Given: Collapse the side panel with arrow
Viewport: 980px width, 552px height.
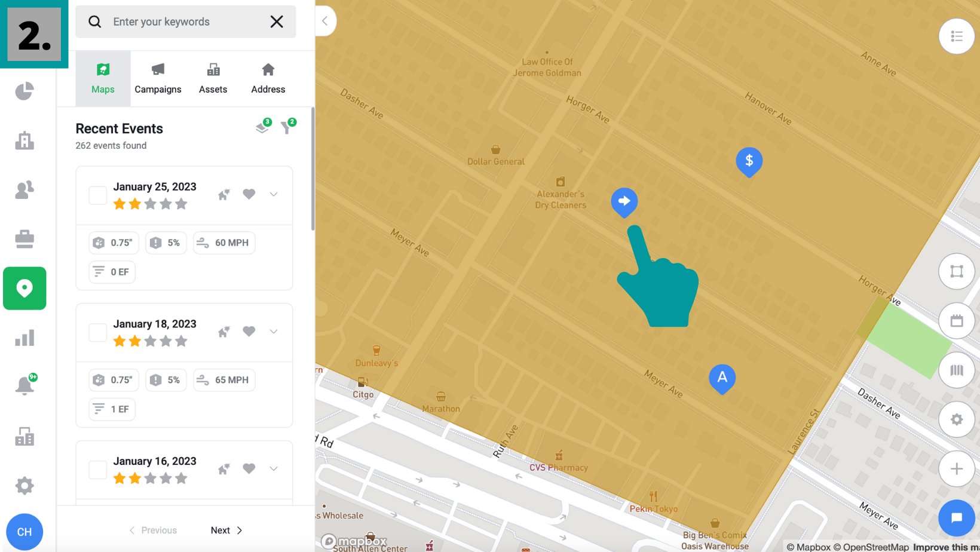Looking at the screenshot, I should click(325, 21).
